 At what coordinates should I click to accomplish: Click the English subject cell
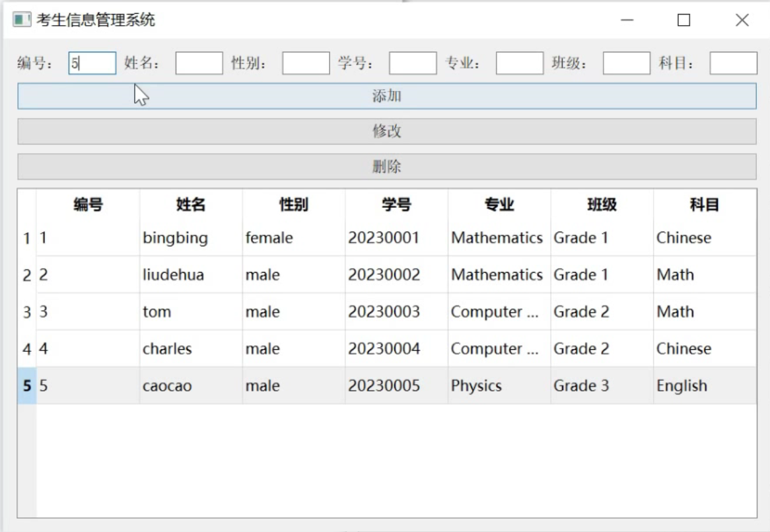coord(705,385)
